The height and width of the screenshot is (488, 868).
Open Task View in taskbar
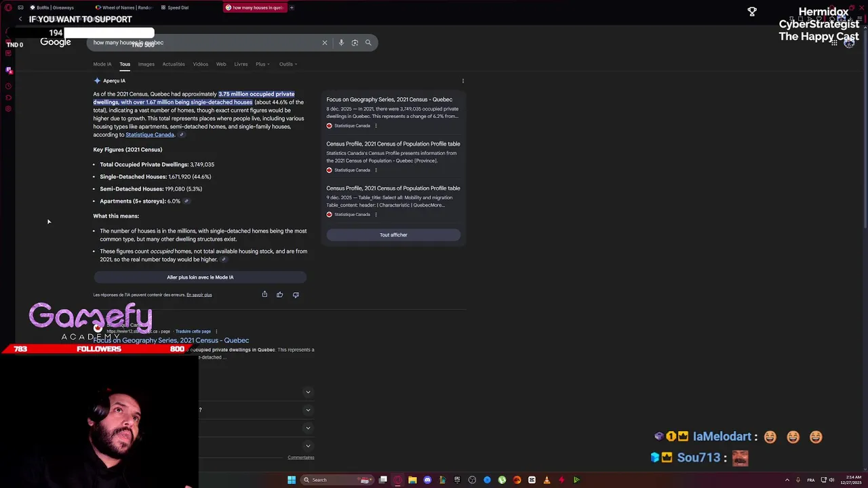click(383, 480)
